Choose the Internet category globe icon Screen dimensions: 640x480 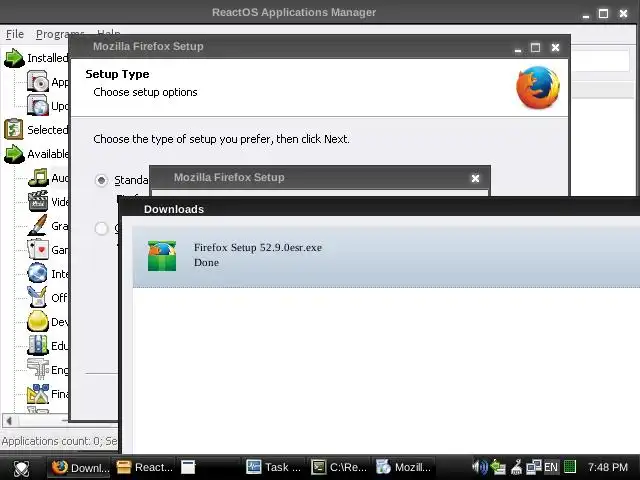(x=38, y=273)
